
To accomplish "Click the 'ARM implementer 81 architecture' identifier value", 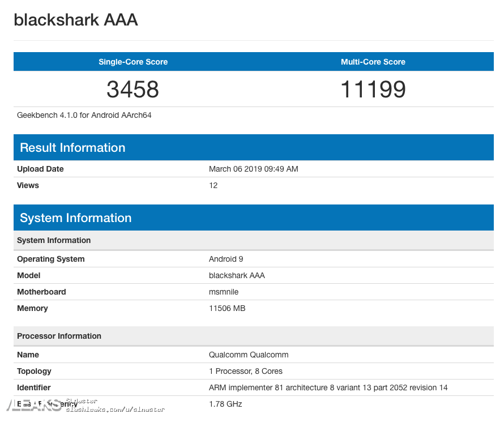I will [328, 387].
